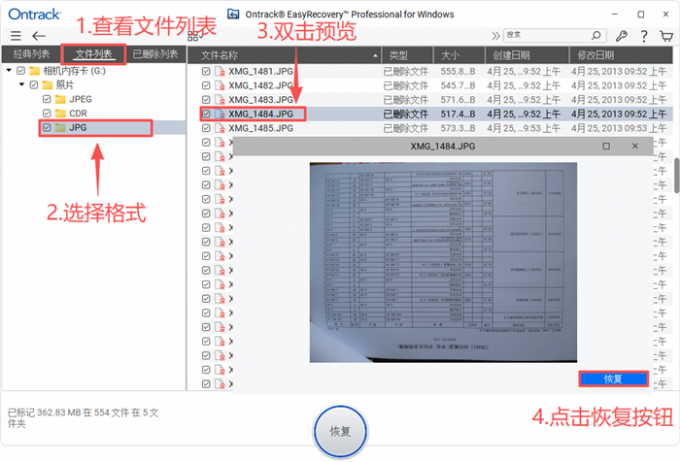
Task: Switch to 已删除列表 tab
Action: point(155,54)
